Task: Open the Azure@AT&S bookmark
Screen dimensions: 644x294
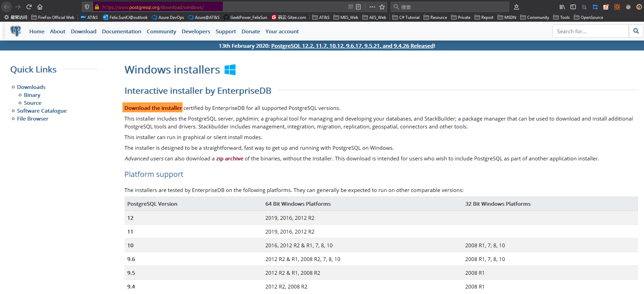Action: click(x=204, y=17)
